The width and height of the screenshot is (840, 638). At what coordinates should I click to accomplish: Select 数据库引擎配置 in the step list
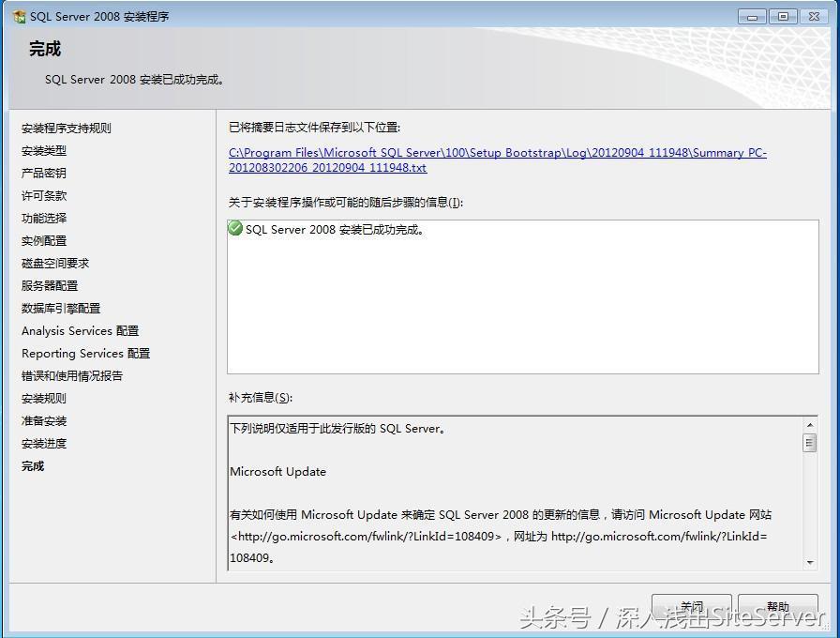click(61, 309)
